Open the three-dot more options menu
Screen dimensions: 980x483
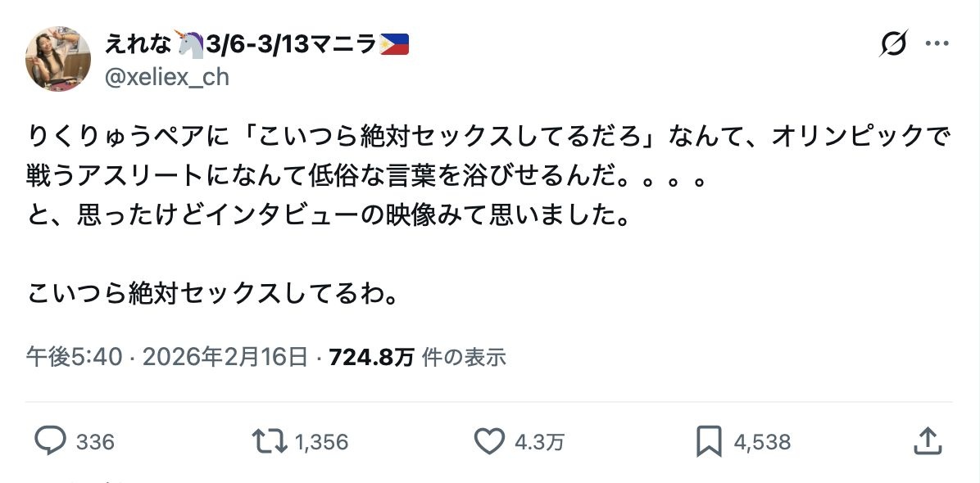click(937, 43)
